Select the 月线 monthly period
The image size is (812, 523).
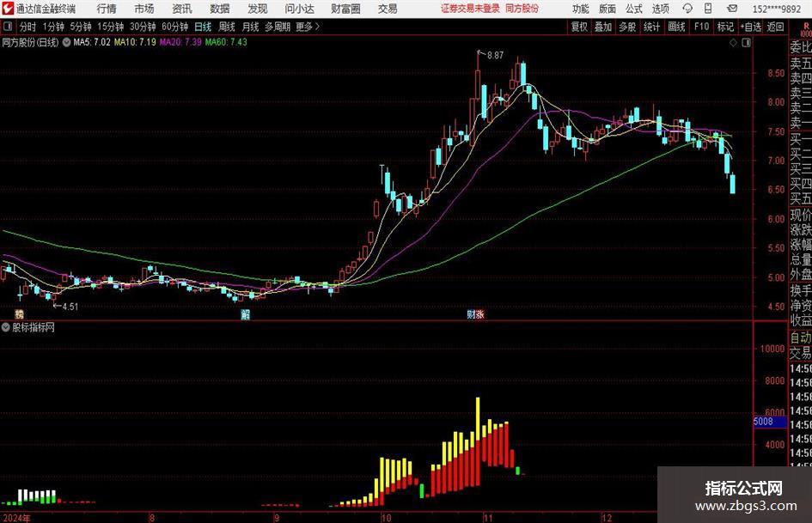(x=250, y=27)
